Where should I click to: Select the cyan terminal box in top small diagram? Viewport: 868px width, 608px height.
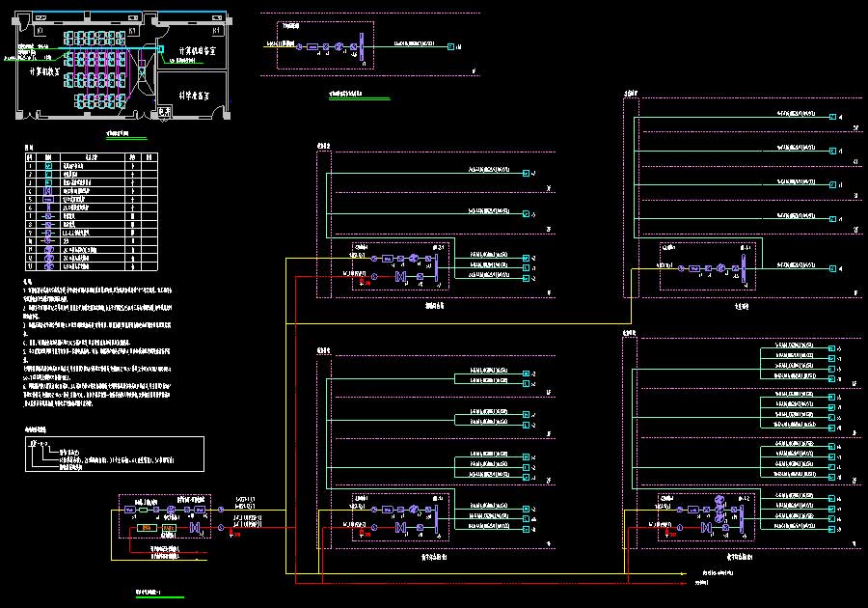(x=450, y=47)
